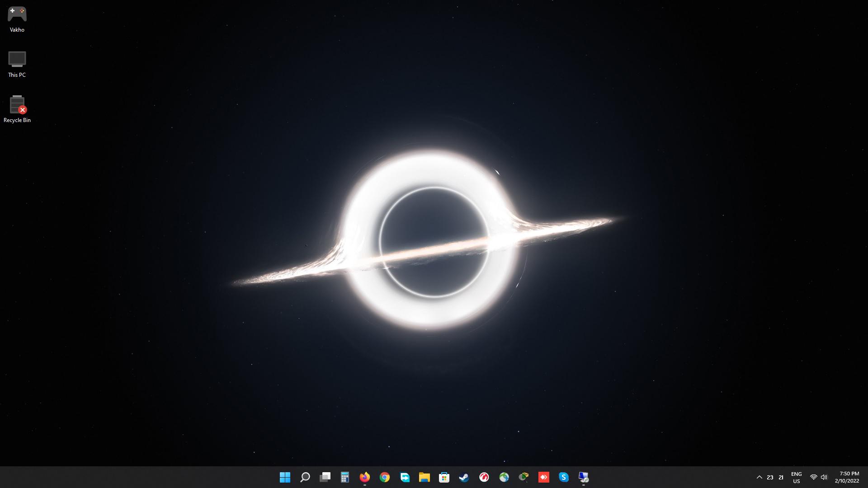
Task: Switch to the Firefox window
Action: [365, 477]
